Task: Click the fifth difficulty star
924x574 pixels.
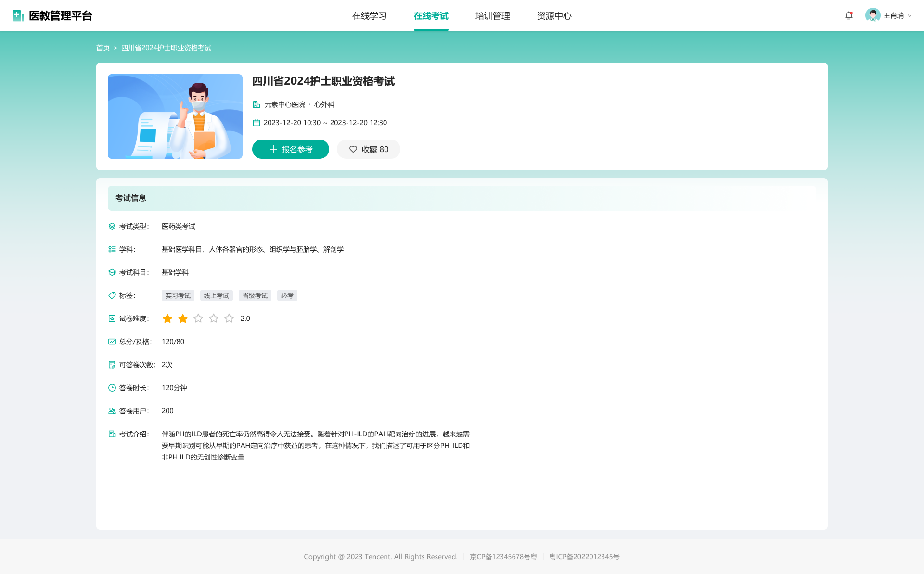Action: [x=229, y=319]
